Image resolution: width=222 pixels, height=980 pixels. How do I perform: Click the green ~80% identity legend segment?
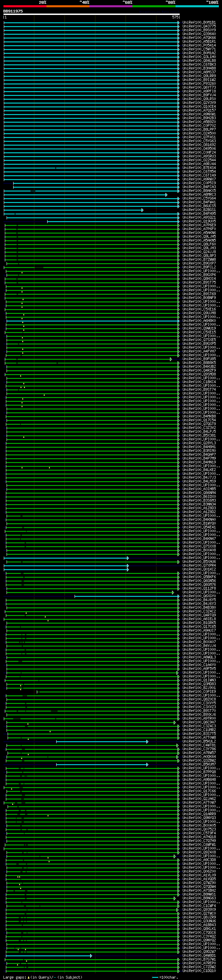coord(154,6)
